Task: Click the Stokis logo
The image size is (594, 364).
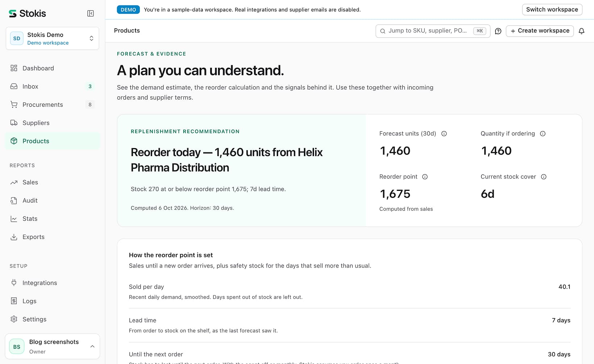Action: tap(28, 13)
